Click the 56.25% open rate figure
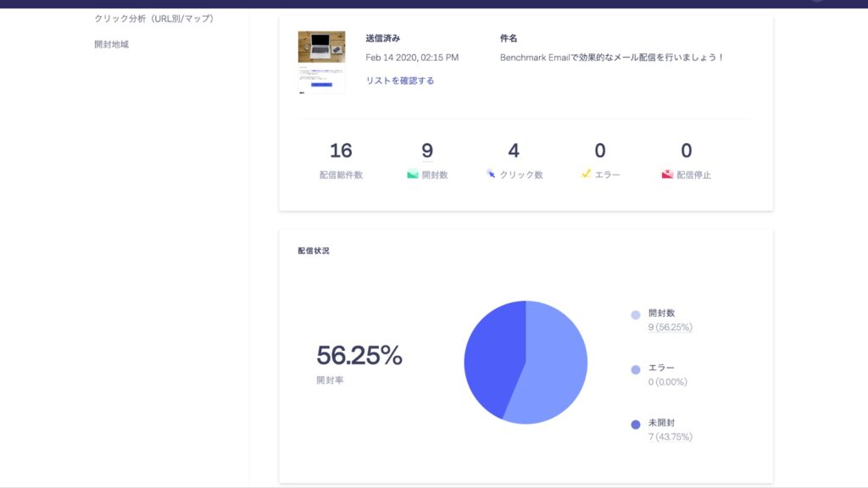The width and height of the screenshot is (868, 488). pos(359,355)
